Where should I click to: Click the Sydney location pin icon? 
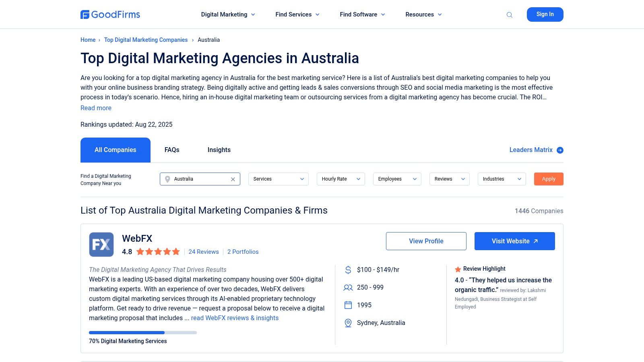tap(348, 323)
